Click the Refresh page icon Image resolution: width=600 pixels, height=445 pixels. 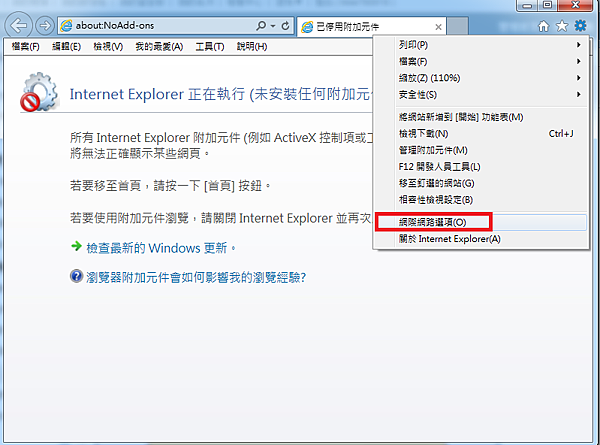285,26
